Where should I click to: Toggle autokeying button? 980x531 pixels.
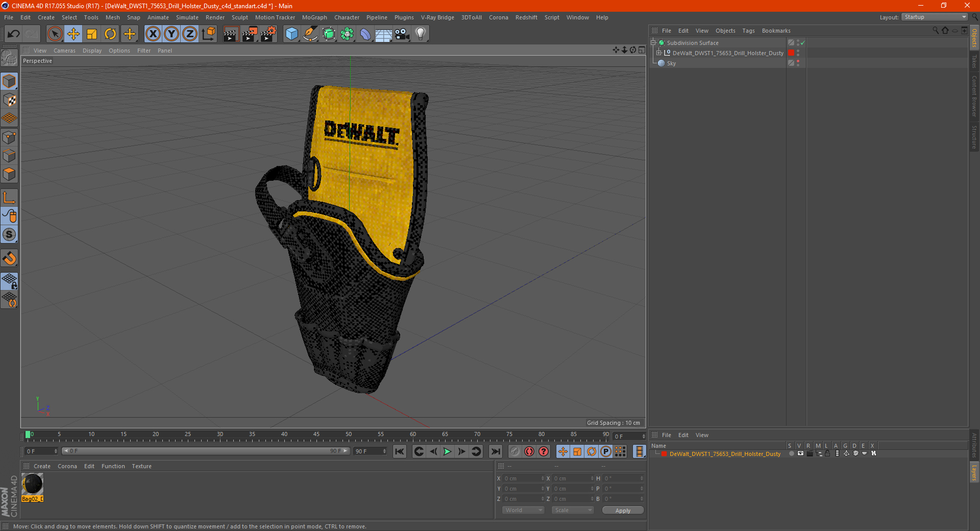coord(529,451)
